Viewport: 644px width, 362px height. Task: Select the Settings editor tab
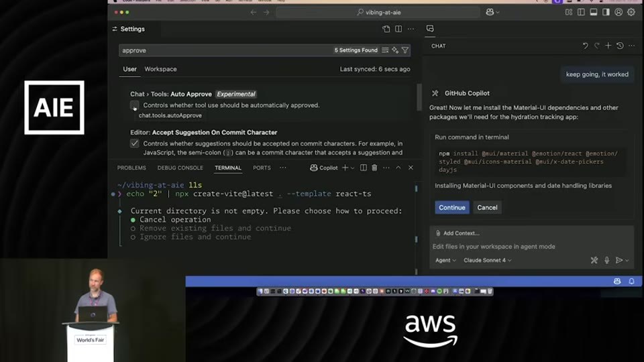pyautogui.click(x=129, y=29)
